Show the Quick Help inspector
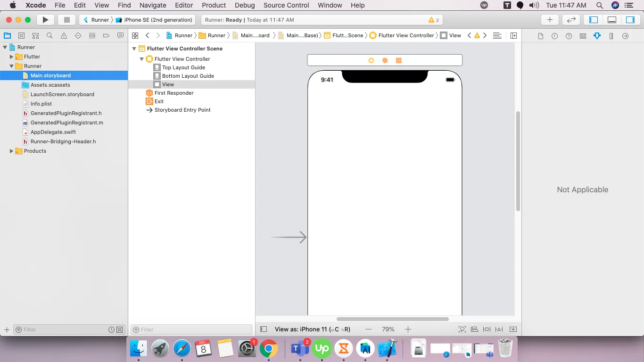This screenshot has width=644, height=362. 569,36
